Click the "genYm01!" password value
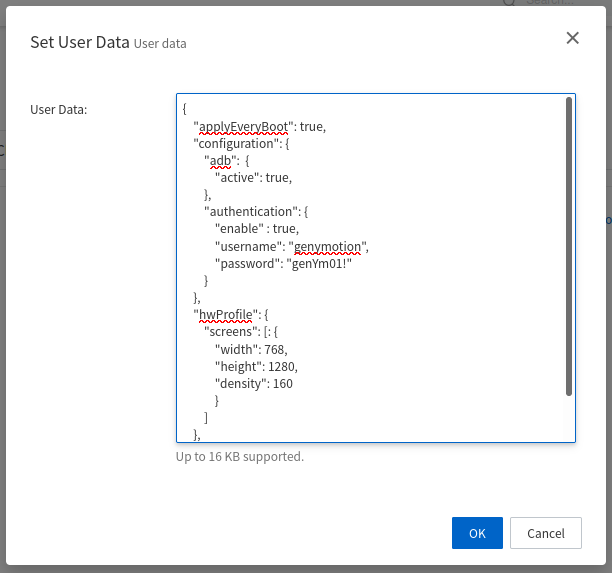 click(319, 264)
